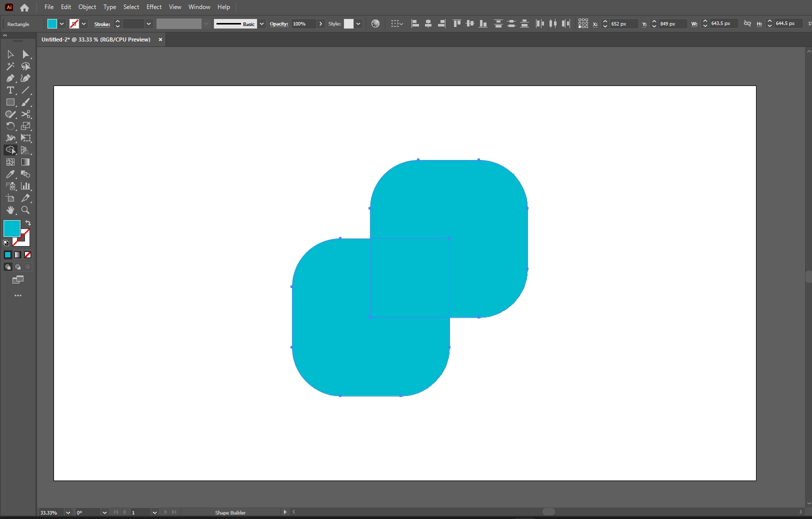The width and height of the screenshot is (812, 519).
Task: Click the Stroke label link
Action: click(x=102, y=24)
